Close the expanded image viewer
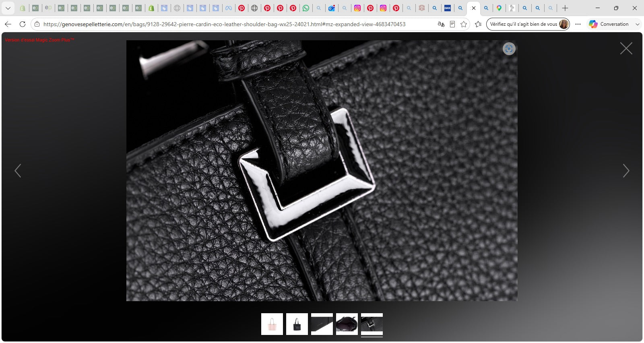The image size is (644, 343). pyautogui.click(x=626, y=48)
